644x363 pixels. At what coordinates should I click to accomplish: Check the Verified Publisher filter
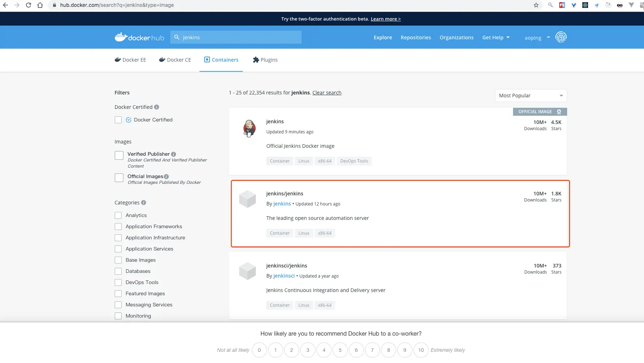coord(119,155)
